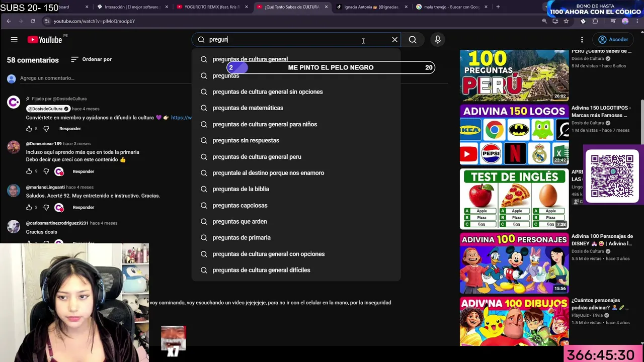The height and width of the screenshot is (362, 644).
Task: Dislike the pinned DosisdeCultura comment
Action: 46,129
